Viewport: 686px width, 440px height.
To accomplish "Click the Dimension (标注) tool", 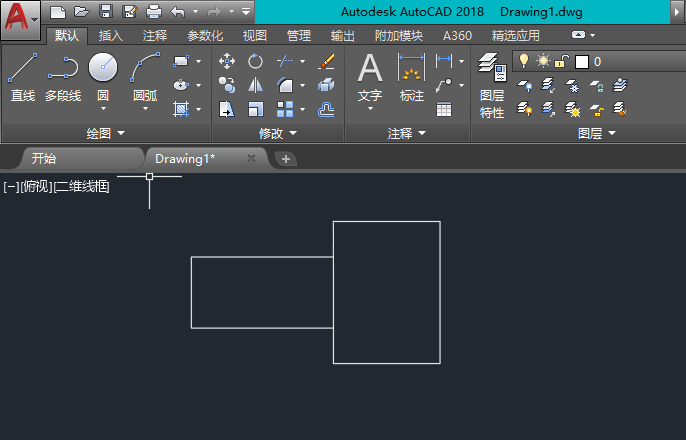I will tap(411, 77).
